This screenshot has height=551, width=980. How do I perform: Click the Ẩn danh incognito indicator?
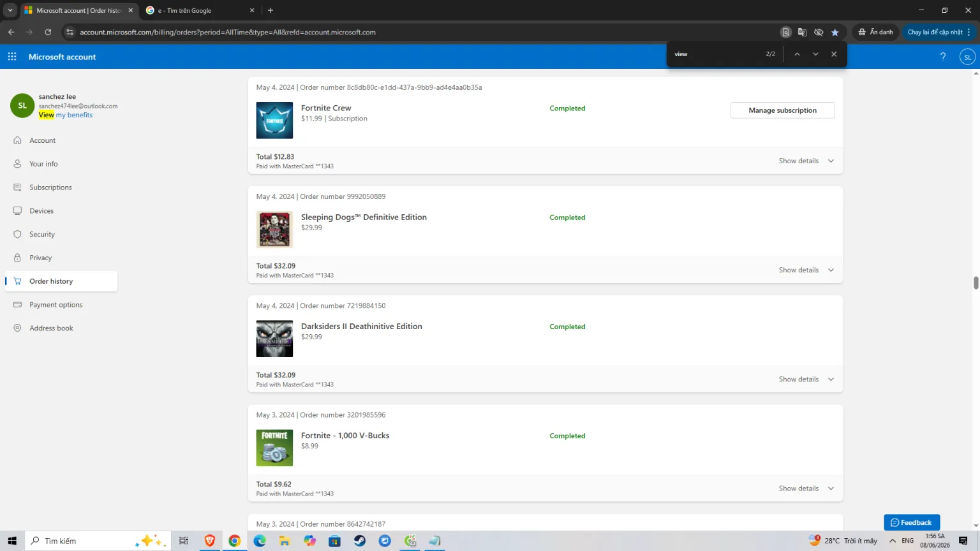[x=875, y=32]
